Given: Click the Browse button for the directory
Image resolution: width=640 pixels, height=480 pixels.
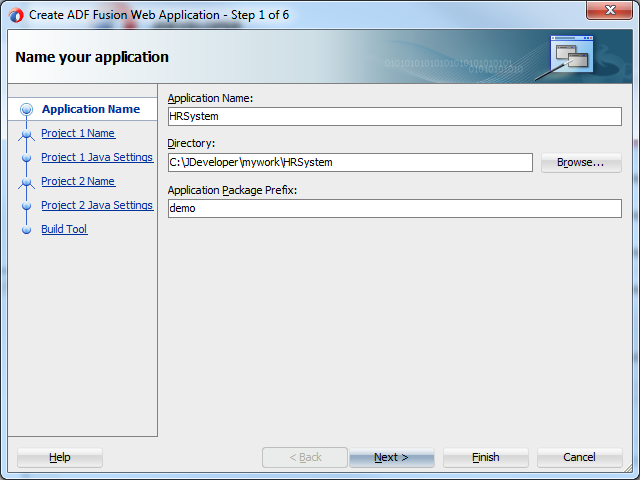Looking at the screenshot, I should 581,162.
